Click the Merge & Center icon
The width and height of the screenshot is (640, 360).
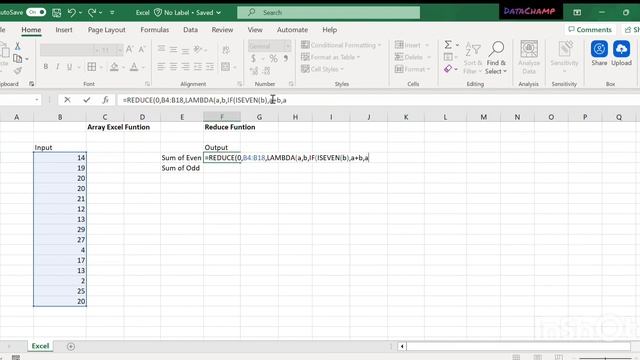pyautogui.click(x=225, y=67)
